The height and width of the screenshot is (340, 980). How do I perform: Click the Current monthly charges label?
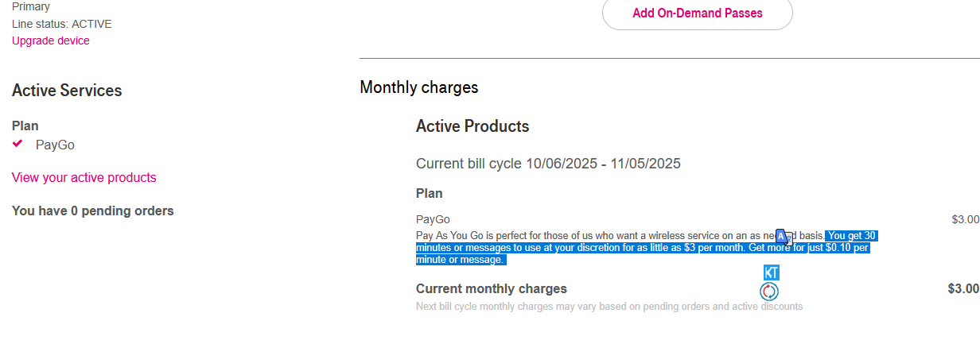pos(492,288)
